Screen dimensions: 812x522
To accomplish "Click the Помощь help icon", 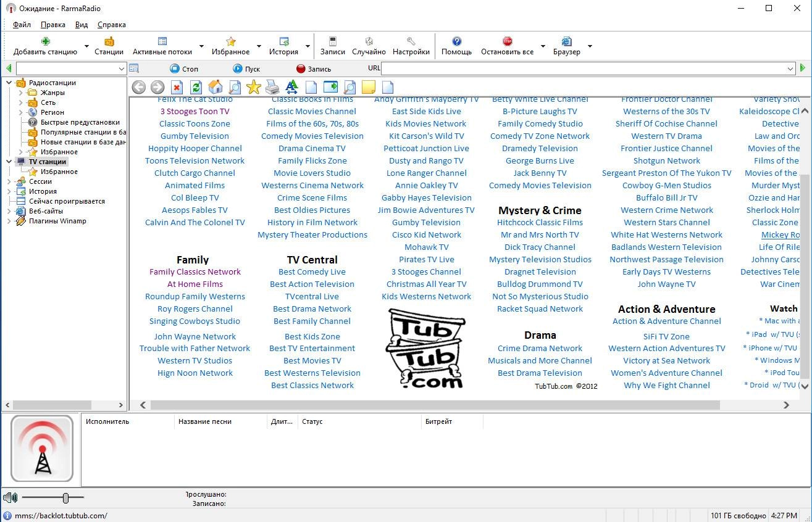I will coord(456,41).
